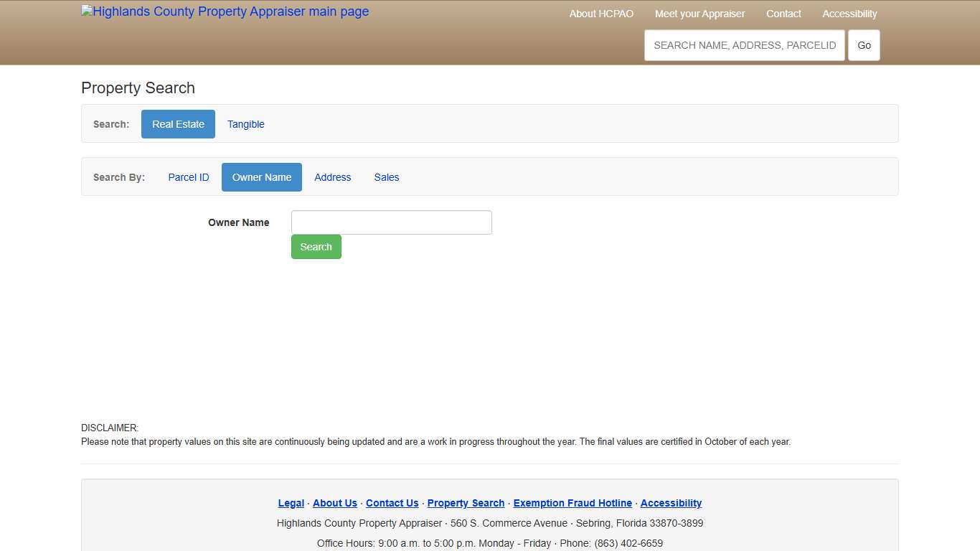Open the About HCPAO page
This screenshot has width=980, height=551.
click(601, 14)
